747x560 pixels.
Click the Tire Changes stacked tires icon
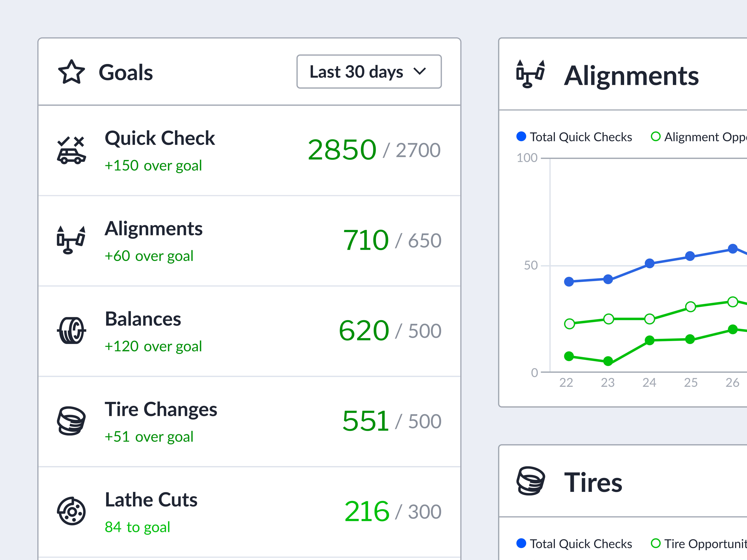click(x=71, y=421)
